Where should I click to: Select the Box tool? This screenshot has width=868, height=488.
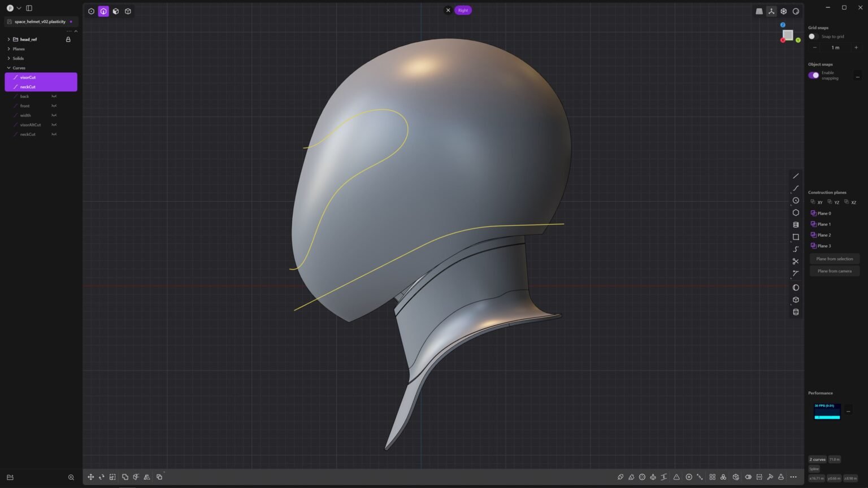(x=796, y=300)
